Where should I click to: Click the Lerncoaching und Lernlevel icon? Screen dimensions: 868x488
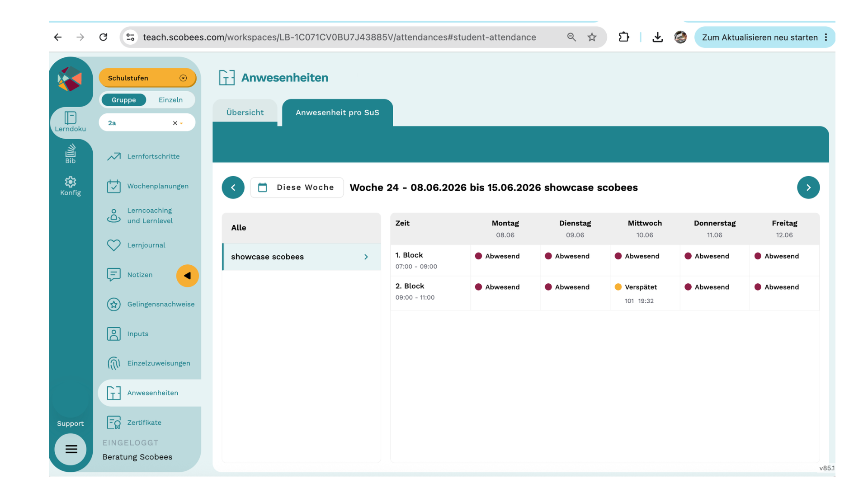[x=113, y=216]
